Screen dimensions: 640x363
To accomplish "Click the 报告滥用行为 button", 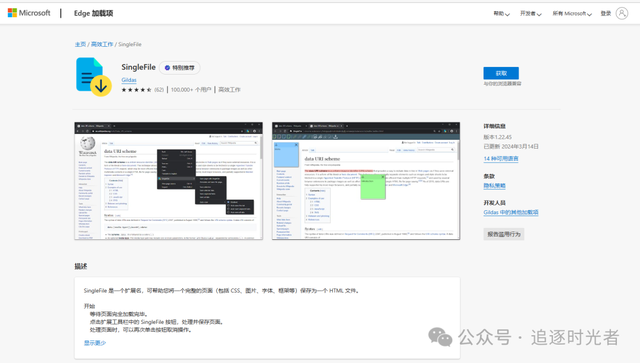I will click(x=504, y=234).
